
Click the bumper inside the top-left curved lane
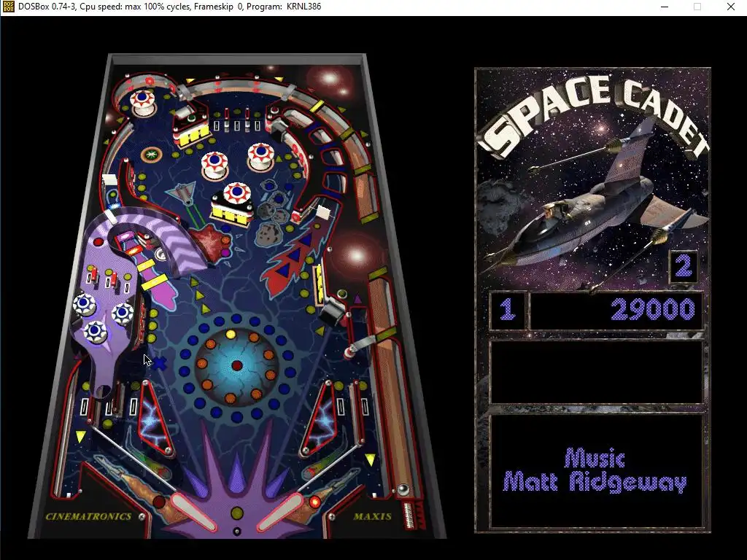pyautogui.click(x=142, y=101)
